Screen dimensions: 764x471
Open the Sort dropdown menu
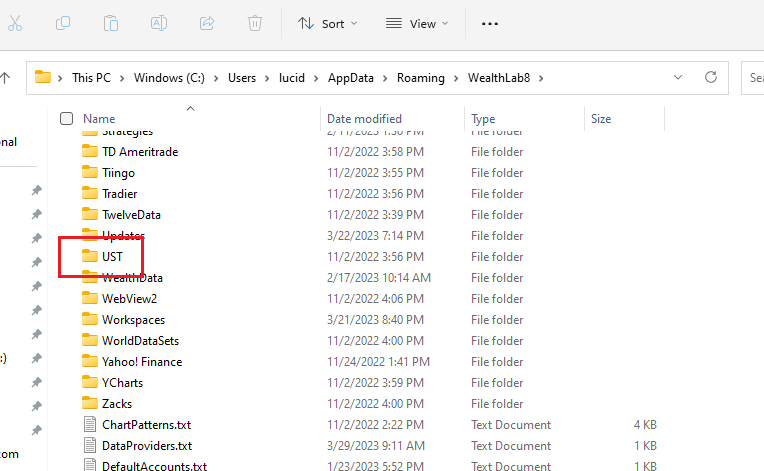point(327,23)
